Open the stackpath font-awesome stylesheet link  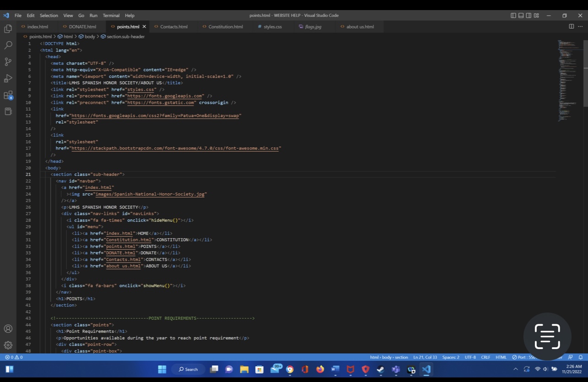175,148
